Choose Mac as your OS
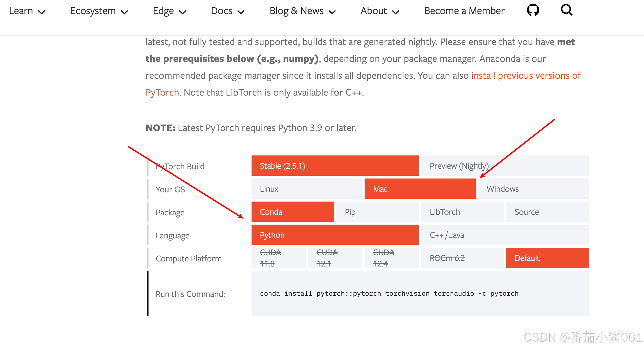Viewport: 644px width, 348px height. 420,189
